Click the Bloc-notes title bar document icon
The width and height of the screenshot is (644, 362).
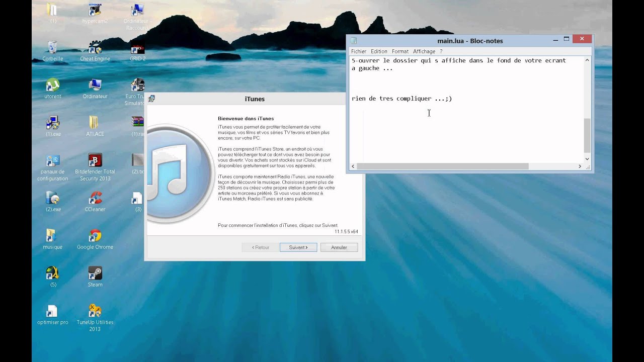click(x=353, y=41)
